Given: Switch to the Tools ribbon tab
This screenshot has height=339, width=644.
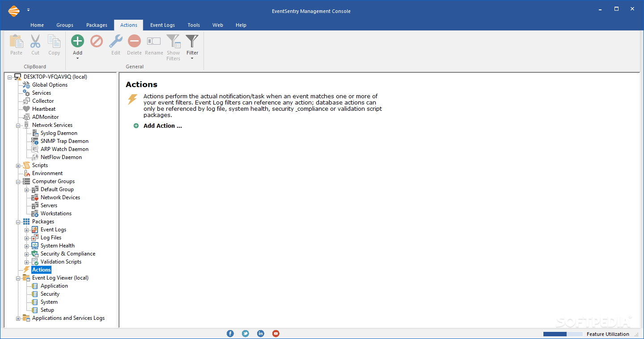Looking at the screenshot, I should [x=194, y=25].
